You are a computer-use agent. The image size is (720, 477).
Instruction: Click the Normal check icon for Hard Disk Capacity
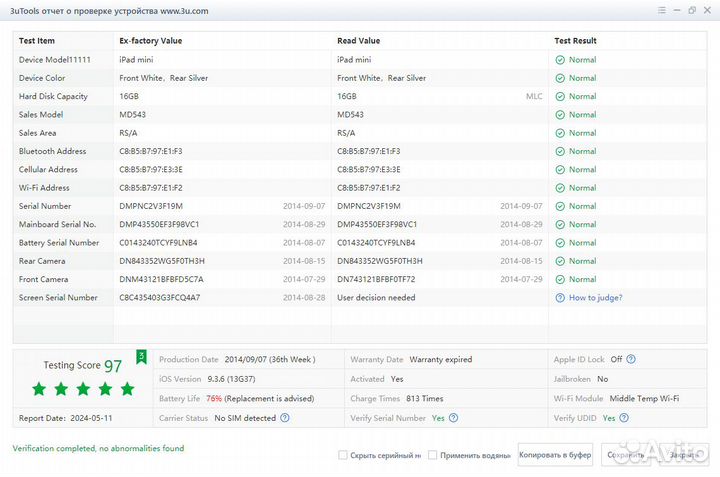click(x=560, y=96)
